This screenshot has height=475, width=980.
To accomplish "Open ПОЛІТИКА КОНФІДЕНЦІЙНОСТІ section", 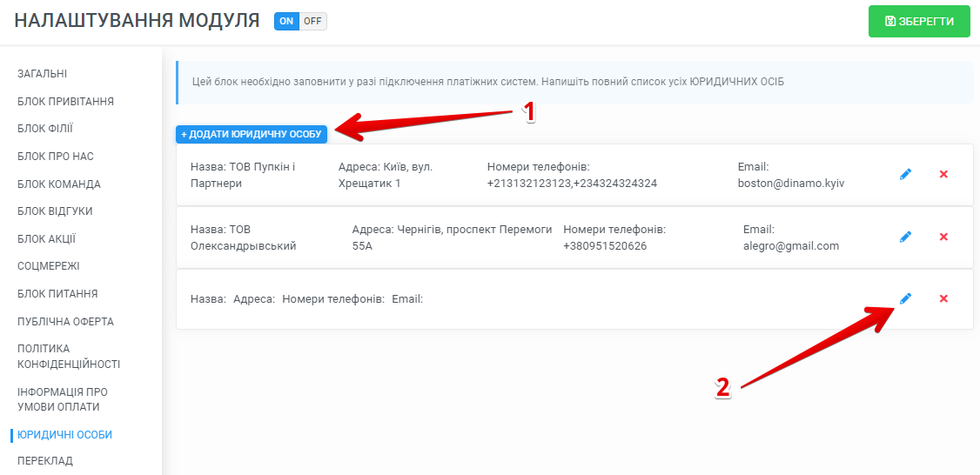I will tap(69, 357).
